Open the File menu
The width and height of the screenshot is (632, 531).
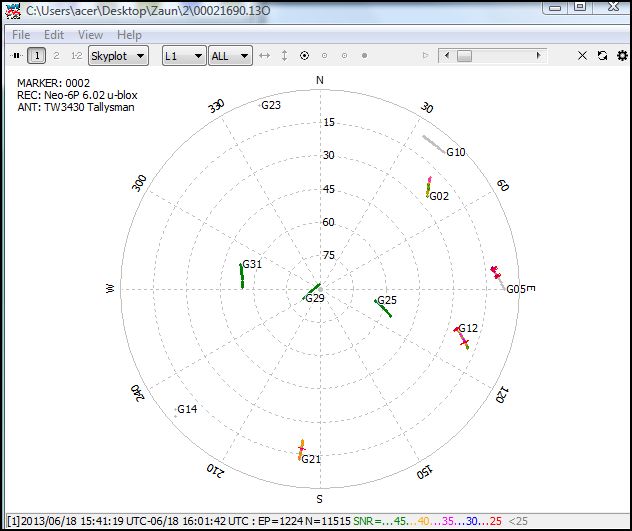coord(21,35)
